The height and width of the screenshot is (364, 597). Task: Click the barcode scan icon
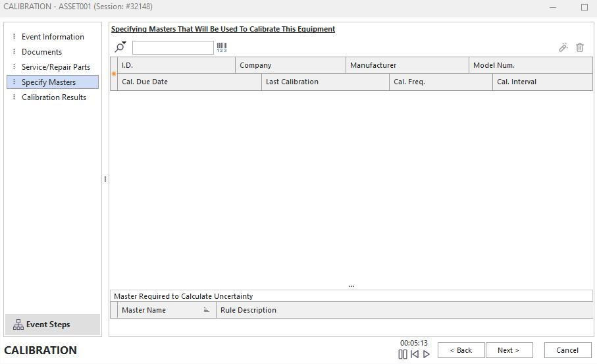point(222,47)
